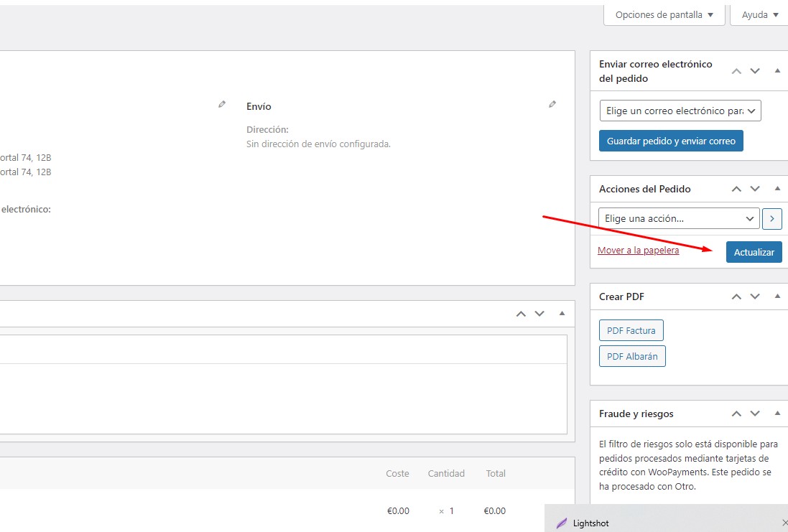Screen dimensions: 788x532
Task: Click the pencil icon to edit Envío address
Action: tap(552, 105)
